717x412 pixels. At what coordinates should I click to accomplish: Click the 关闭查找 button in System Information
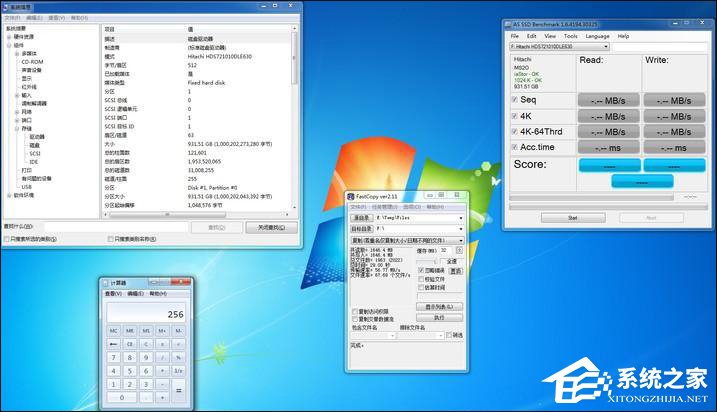pos(272,227)
